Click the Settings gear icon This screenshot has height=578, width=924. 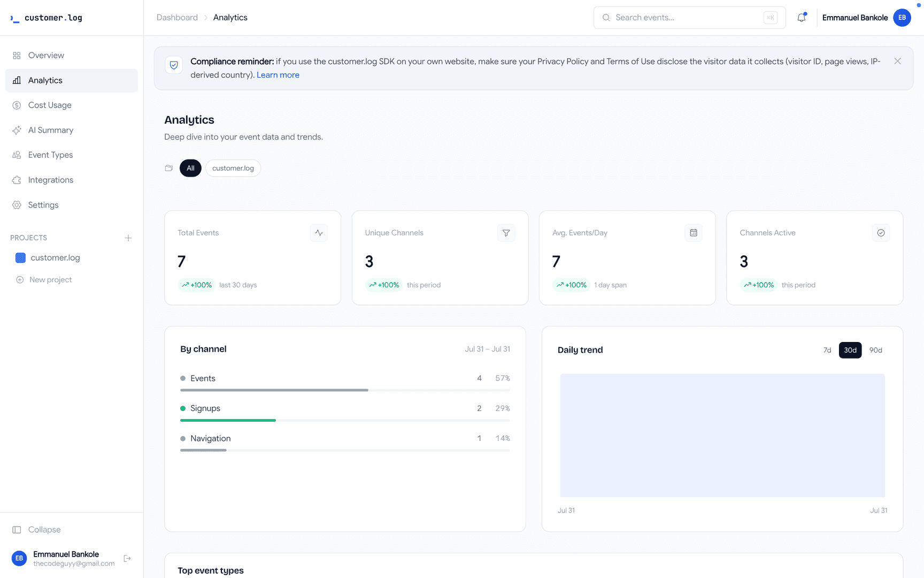pyautogui.click(x=17, y=205)
